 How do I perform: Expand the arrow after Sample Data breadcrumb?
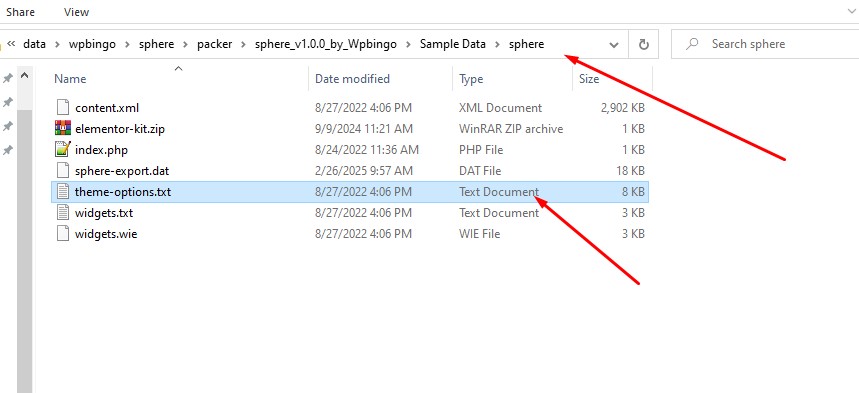pyautogui.click(x=497, y=44)
